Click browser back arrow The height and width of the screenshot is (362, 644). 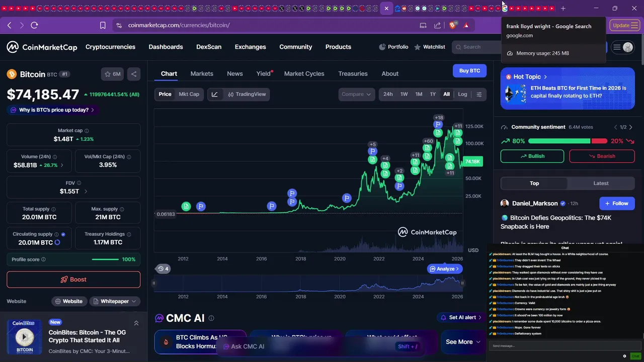click(x=10, y=25)
